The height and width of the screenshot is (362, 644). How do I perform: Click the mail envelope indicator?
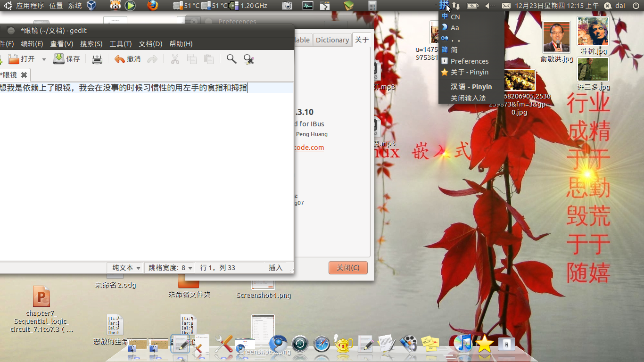coord(506,6)
